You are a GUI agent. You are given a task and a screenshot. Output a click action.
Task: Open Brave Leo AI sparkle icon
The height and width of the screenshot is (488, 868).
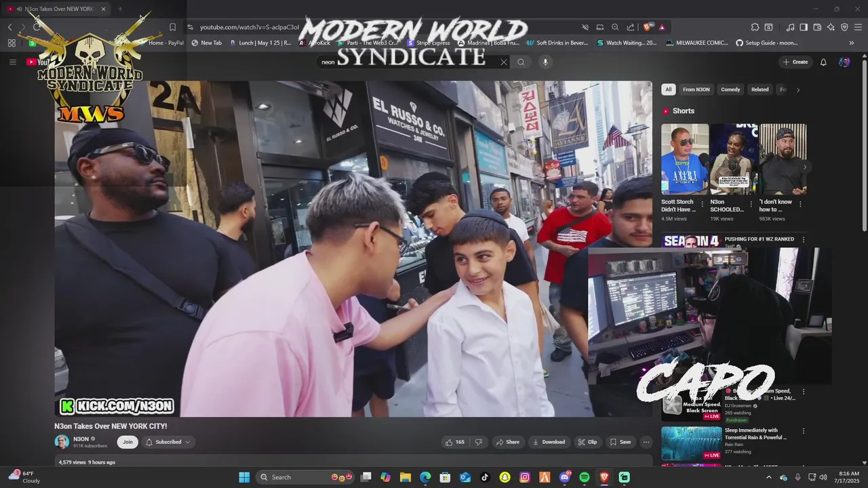(831, 27)
